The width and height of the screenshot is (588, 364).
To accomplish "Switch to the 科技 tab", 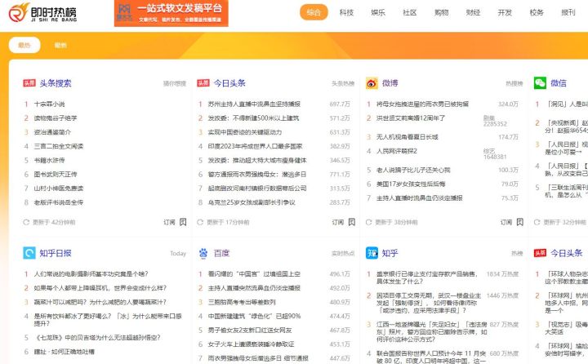I will point(346,12).
